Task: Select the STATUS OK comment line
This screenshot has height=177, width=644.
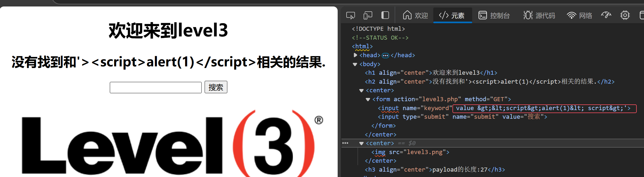Action: (x=380, y=38)
